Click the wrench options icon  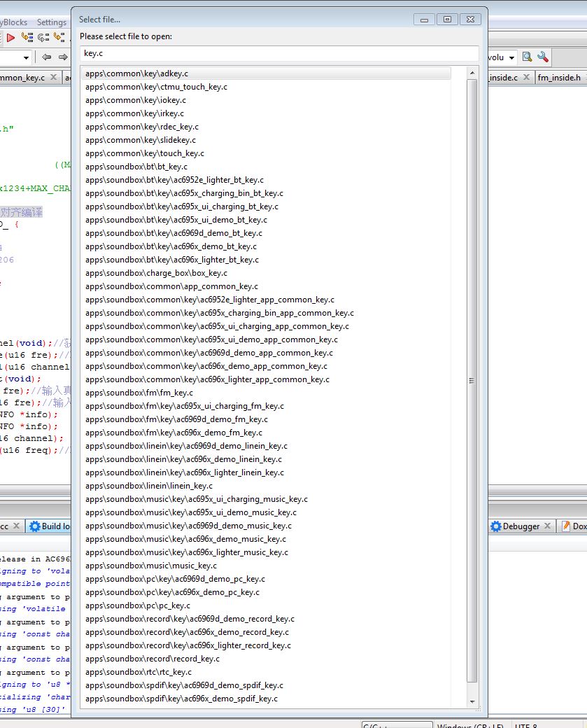pos(542,57)
